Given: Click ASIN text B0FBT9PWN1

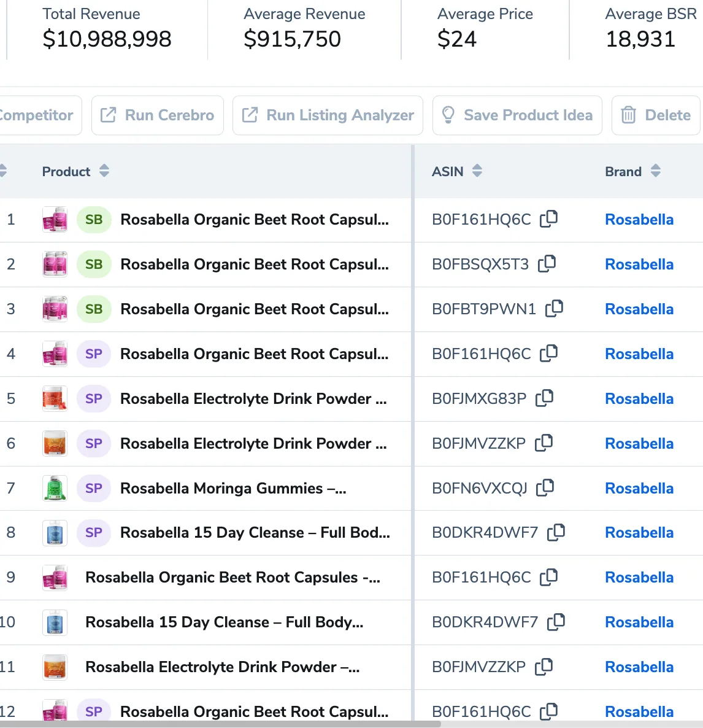Looking at the screenshot, I should (483, 309).
